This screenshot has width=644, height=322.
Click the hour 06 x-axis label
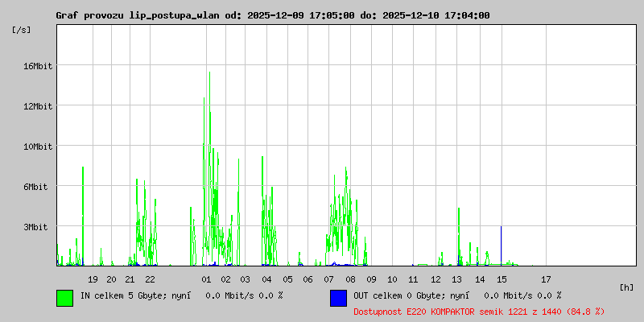click(x=308, y=279)
